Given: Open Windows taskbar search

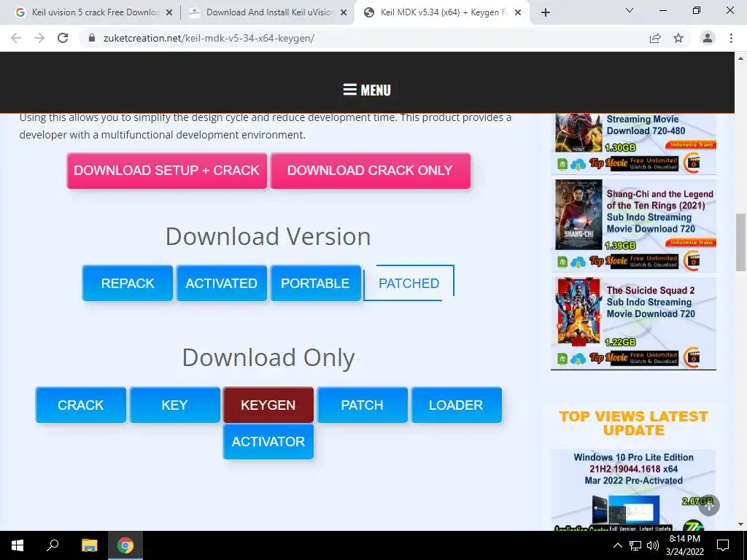Looking at the screenshot, I should (x=53, y=545).
